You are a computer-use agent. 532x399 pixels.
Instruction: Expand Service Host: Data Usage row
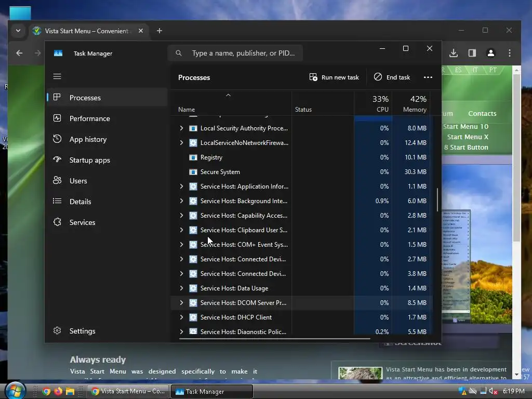point(181,288)
